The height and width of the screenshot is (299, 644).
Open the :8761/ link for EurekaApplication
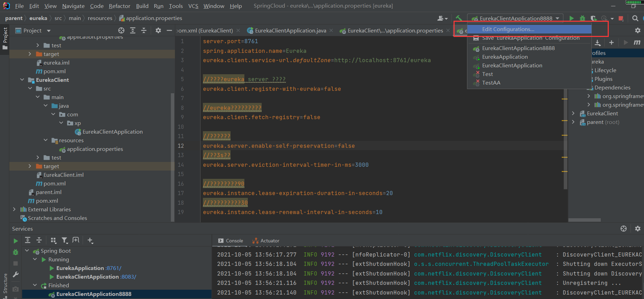click(x=113, y=268)
